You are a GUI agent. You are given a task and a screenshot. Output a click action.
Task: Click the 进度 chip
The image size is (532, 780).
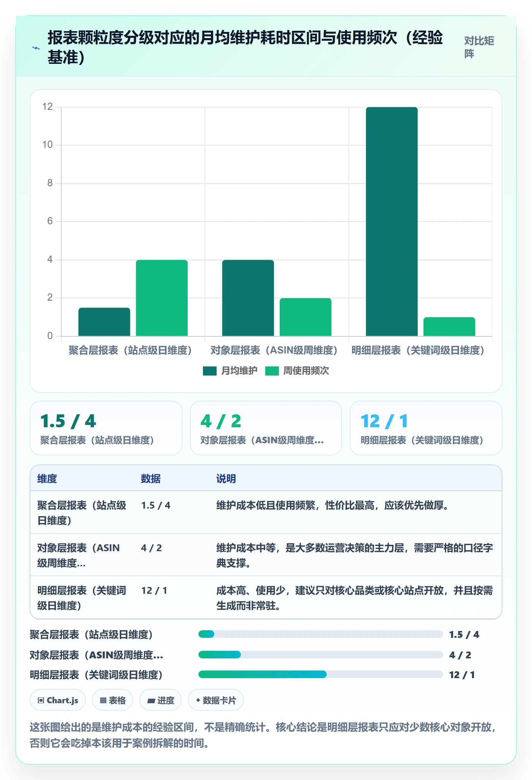(x=160, y=700)
